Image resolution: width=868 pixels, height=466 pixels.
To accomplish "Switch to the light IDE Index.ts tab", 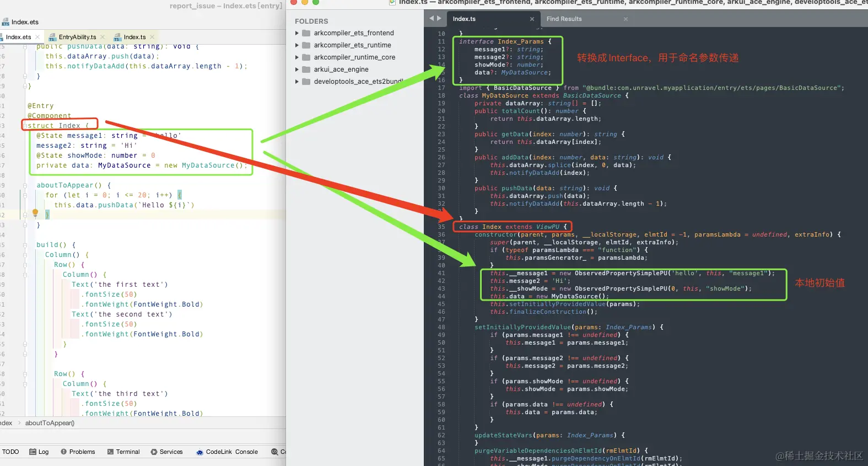I will pos(134,37).
